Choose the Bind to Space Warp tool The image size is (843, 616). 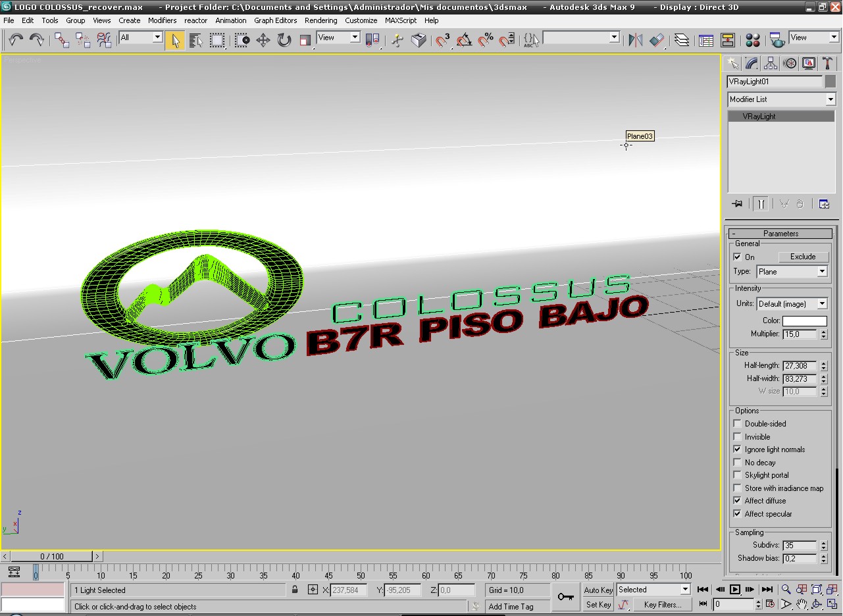coord(104,40)
